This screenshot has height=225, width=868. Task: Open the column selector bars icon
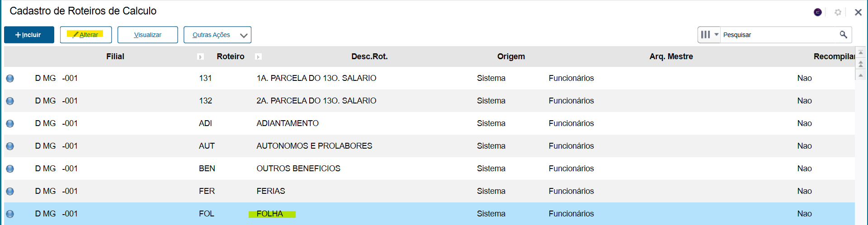point(705,35)
